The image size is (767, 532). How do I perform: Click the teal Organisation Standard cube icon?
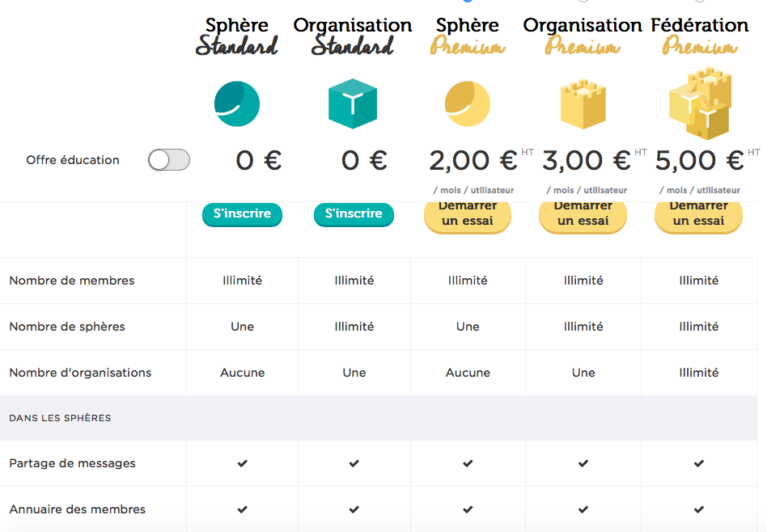pyautogui.click(x=353, y=104)
